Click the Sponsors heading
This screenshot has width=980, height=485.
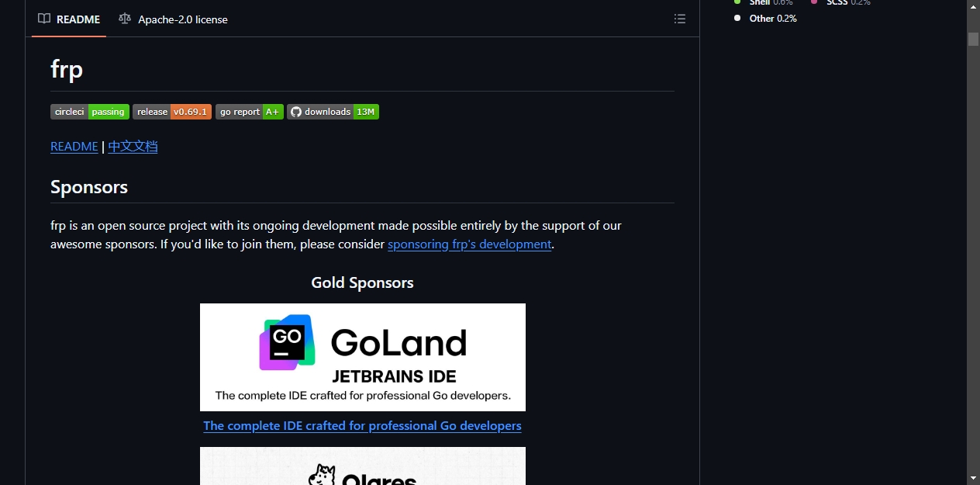point(89,187)
